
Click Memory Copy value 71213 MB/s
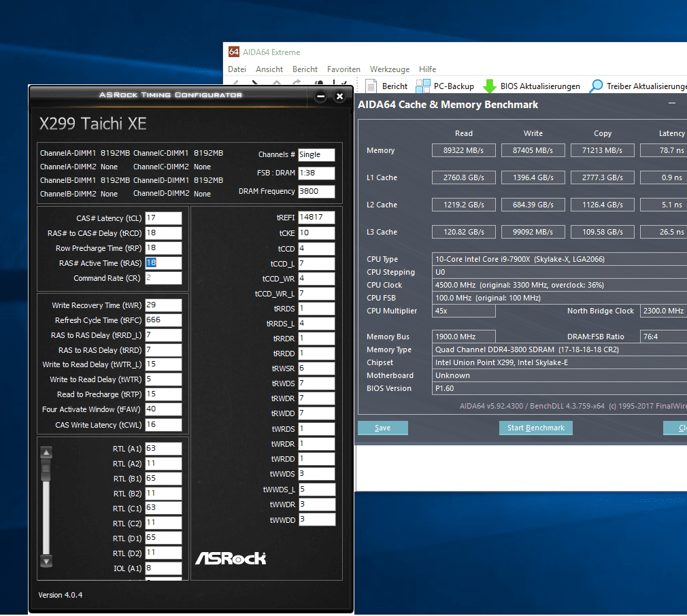click(x=603, y=150)
